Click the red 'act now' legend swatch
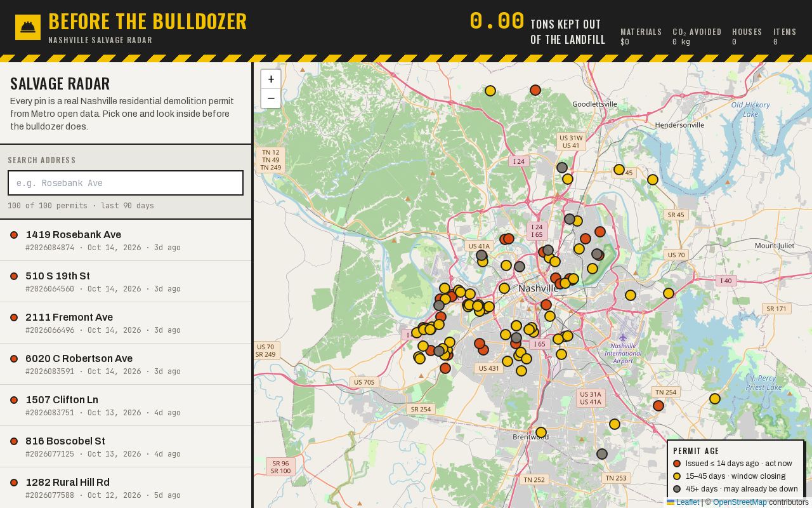The height and width of the screenshot is (508, 812). tap(677, 464)
